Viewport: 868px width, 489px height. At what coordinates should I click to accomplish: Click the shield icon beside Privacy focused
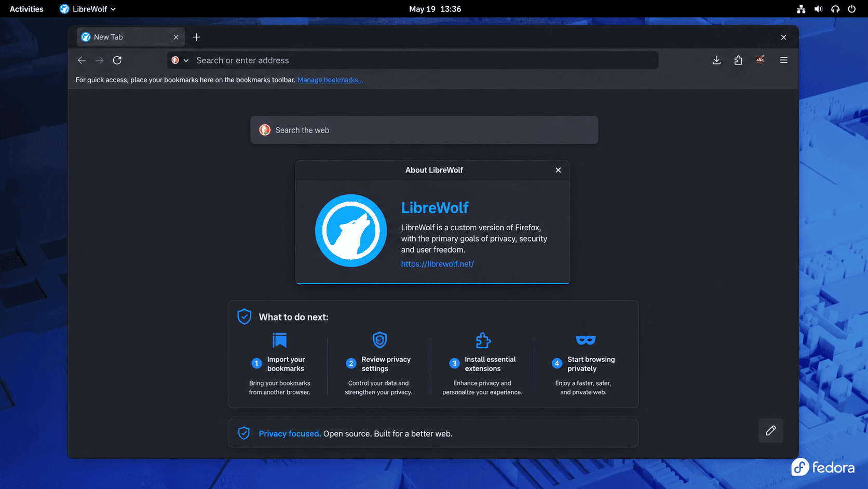click(244, 433)
